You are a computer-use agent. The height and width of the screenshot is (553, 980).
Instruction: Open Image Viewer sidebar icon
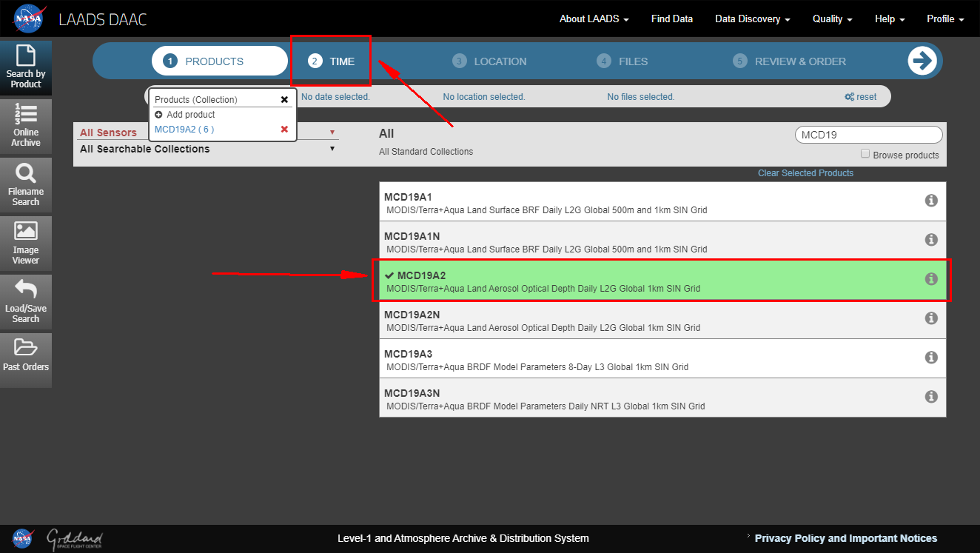point(26,243)
